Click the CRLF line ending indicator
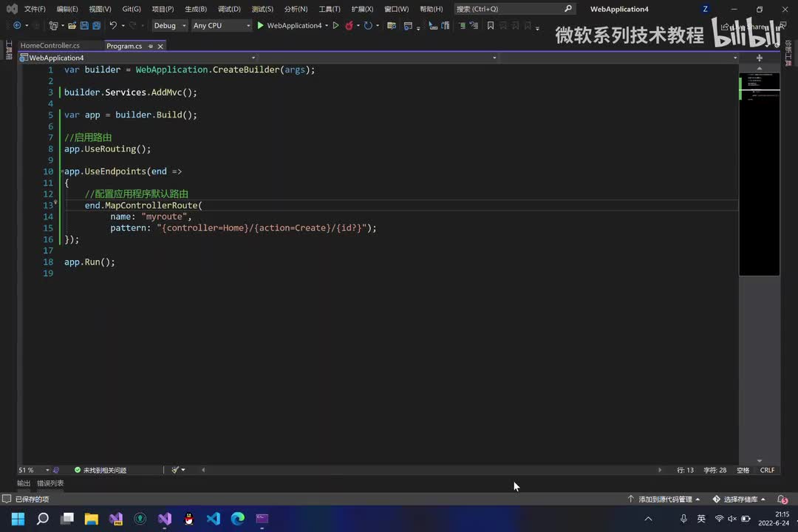This screenshot has width=798, height=532. click(x=767, y=470)
